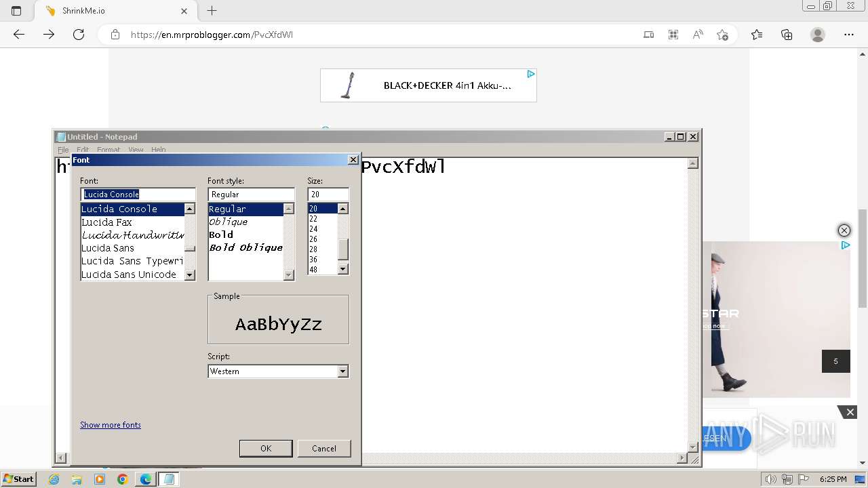Open browser Collections
The width and height of the screenshot is (868, 488).
[x=787, y=35]
